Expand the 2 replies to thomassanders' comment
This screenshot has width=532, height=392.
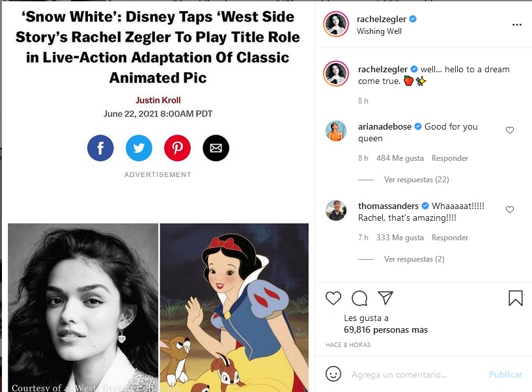[x=414, y=259]
